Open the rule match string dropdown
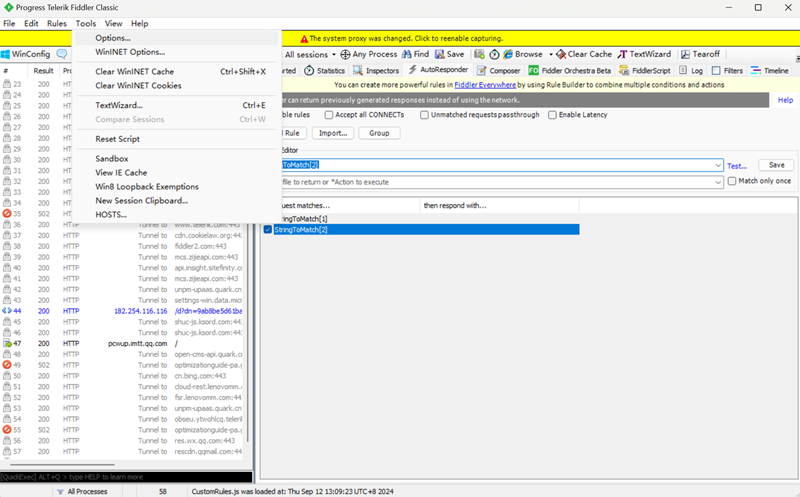 (718, 165)
